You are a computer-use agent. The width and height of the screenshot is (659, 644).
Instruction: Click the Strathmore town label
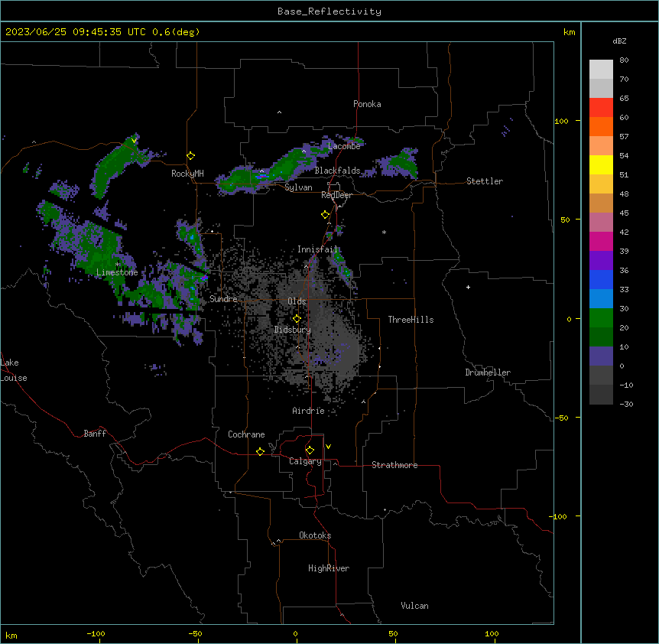point(394,465)
